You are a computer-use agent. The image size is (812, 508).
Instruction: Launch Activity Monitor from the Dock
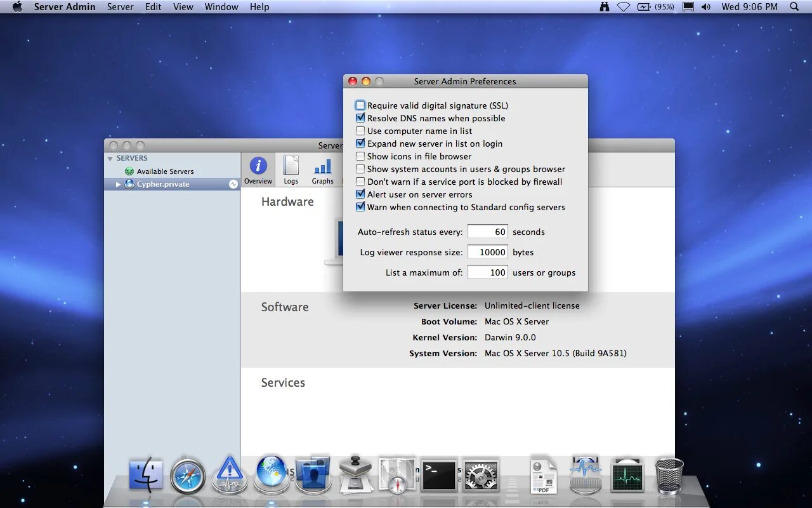coord(627,475)
